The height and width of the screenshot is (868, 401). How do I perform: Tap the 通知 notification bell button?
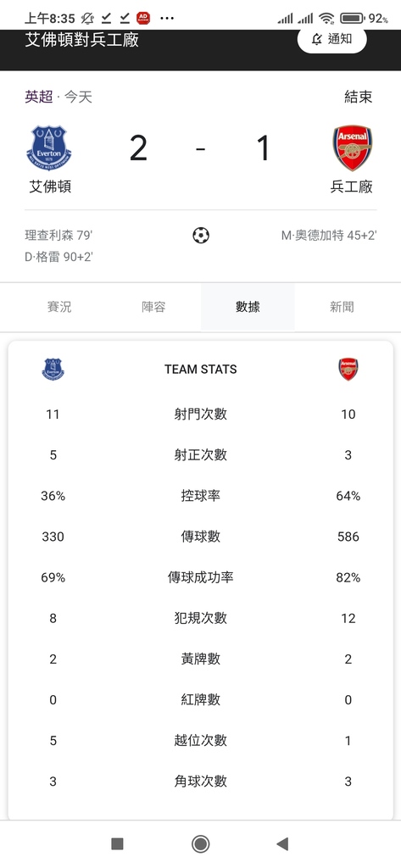click(x=332, y=39)
